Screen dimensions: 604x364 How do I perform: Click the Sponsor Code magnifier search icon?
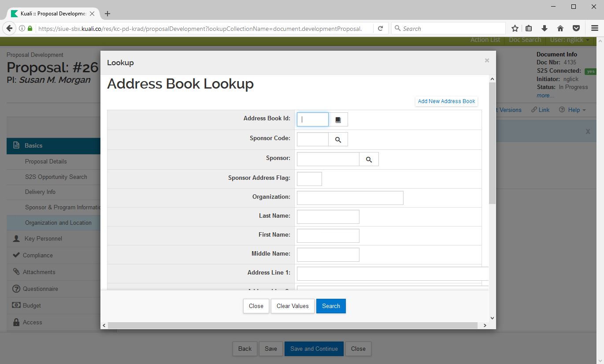coord(338,140)
